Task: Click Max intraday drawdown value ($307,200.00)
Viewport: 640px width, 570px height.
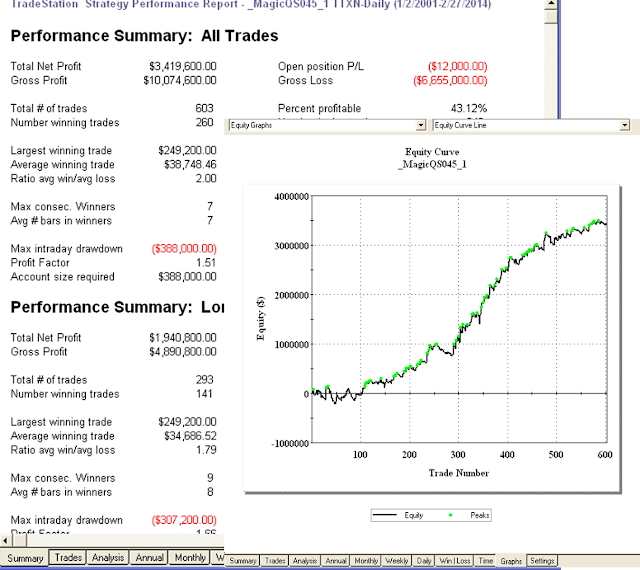Action: [x=184, y=520]
